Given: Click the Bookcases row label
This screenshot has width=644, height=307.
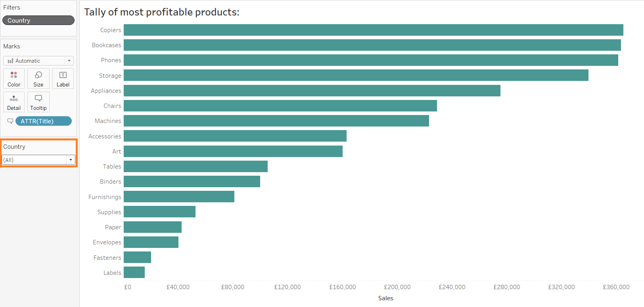Looking at the screenshot, I should [x=106, y=45].
